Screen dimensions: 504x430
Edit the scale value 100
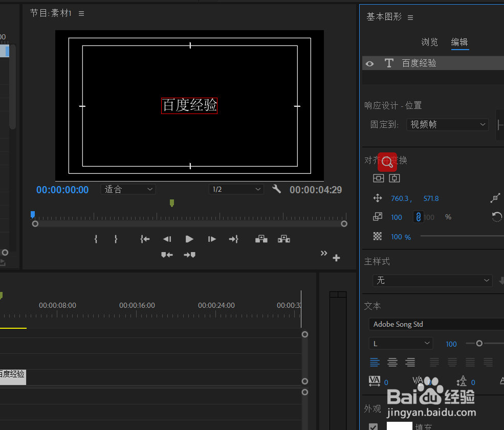pos(397,217)
